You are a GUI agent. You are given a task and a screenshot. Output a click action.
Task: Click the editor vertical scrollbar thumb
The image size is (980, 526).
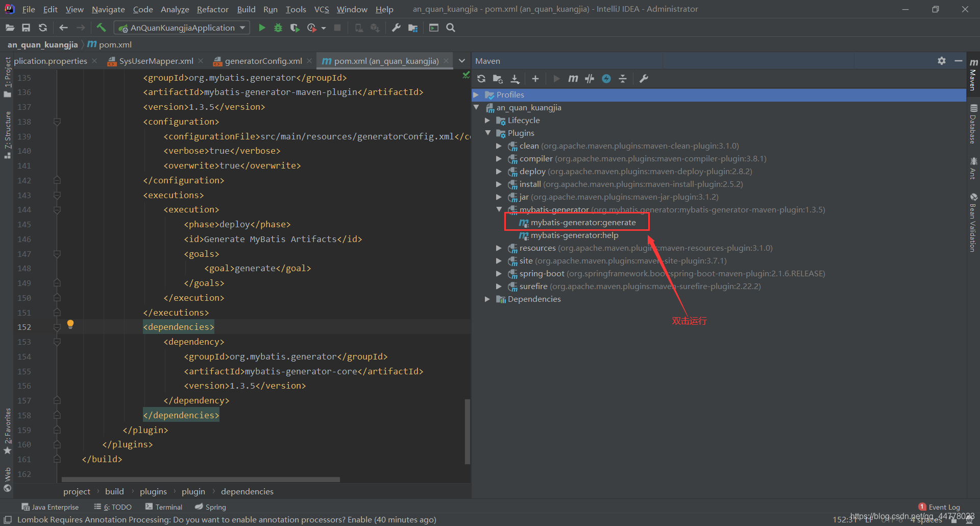[x=467, y=432]
